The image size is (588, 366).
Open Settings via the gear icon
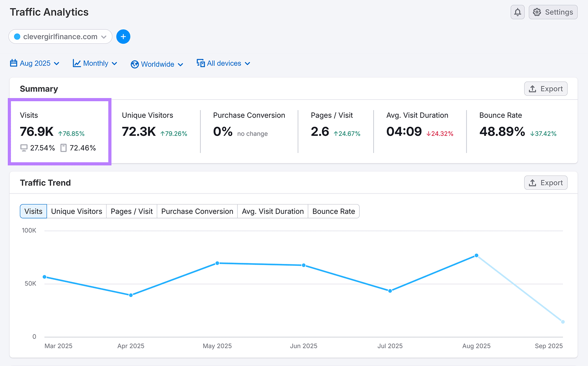tap(537, 12)
